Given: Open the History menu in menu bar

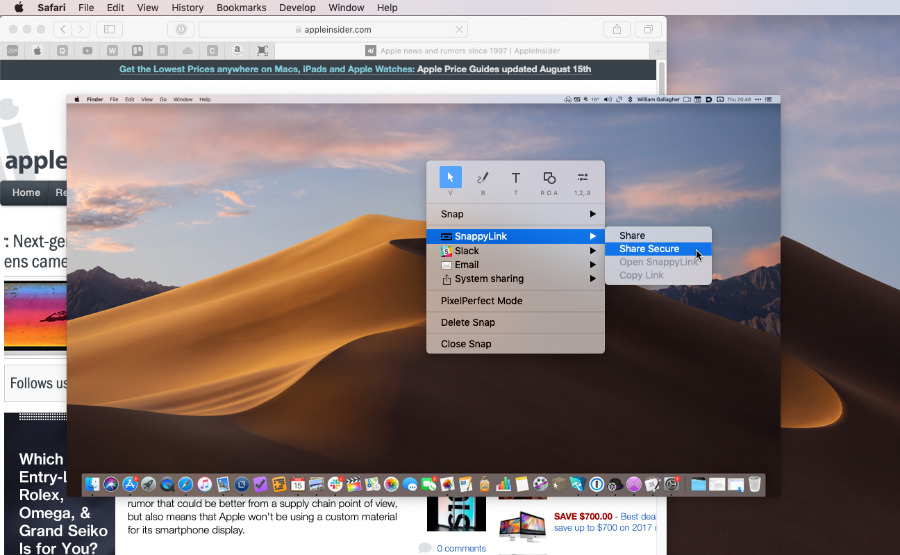Looking at the screenshot, I should pyautogui.click(x=187, y=7).
